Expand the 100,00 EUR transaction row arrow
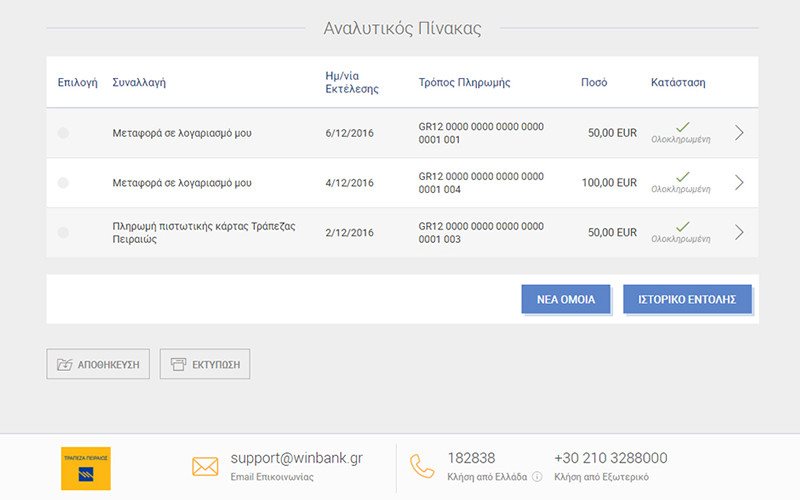The height and width of the screenshot is (500, 800). tap(739, 183)
